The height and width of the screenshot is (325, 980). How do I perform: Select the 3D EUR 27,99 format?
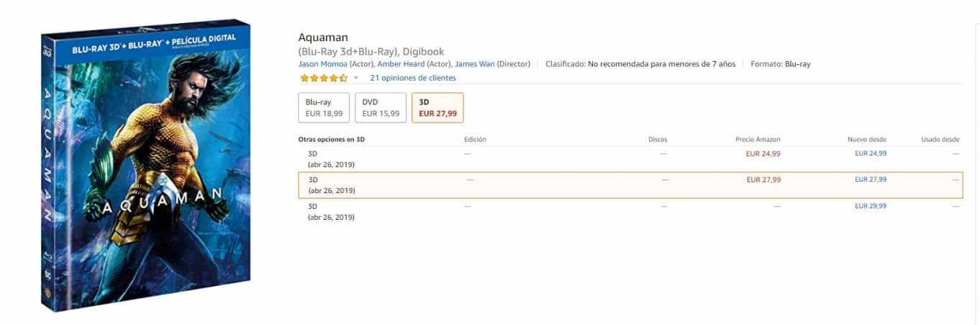click(437, 107)
